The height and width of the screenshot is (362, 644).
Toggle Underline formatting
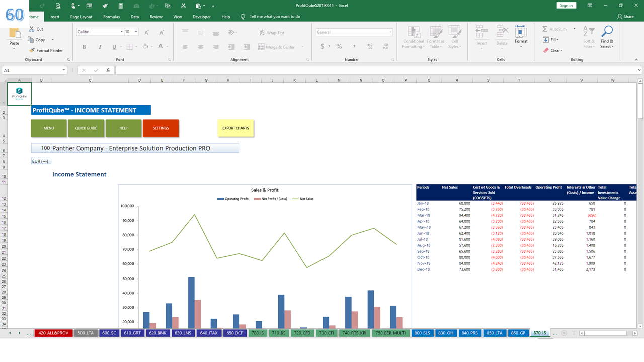tap(114, 47)
